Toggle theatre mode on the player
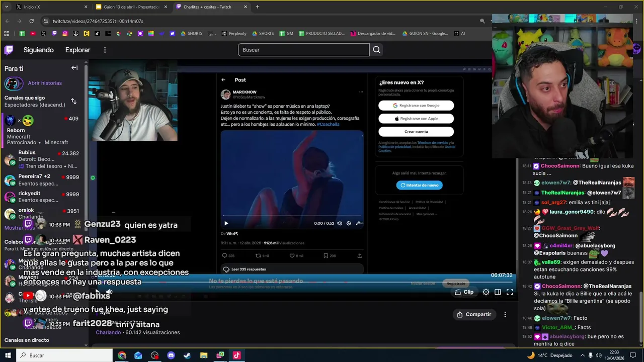 pyautogui.click(x=498, y=292)
